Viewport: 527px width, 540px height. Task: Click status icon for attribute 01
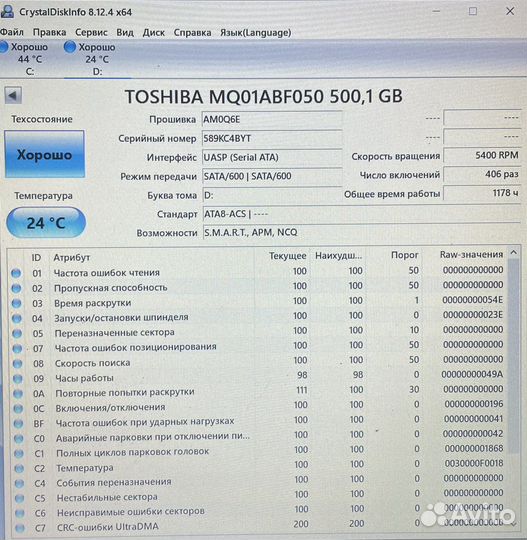(x=16, y=273)
